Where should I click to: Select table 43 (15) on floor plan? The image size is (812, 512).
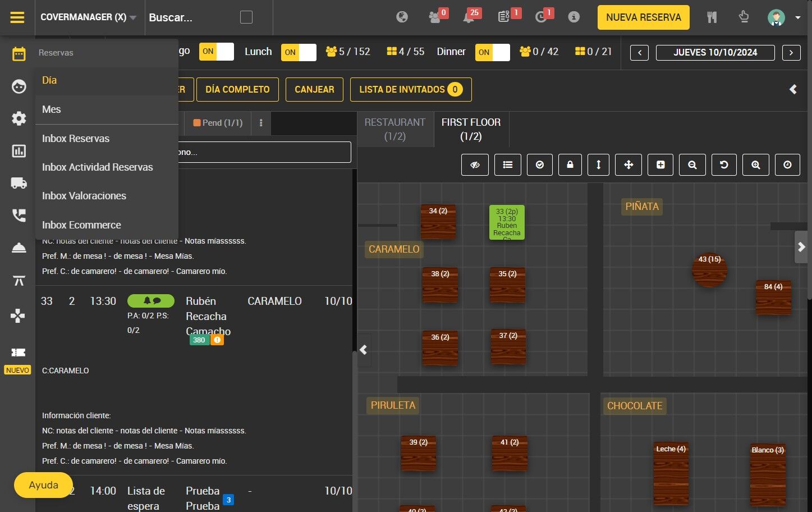pos(709,269)
